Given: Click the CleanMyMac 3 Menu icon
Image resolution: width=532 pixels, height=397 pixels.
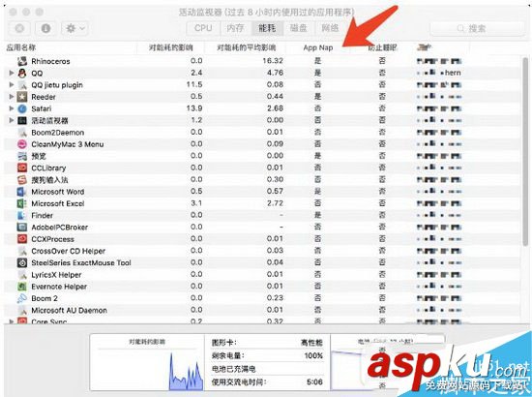Looking at the screenshot, I should 22,144.
